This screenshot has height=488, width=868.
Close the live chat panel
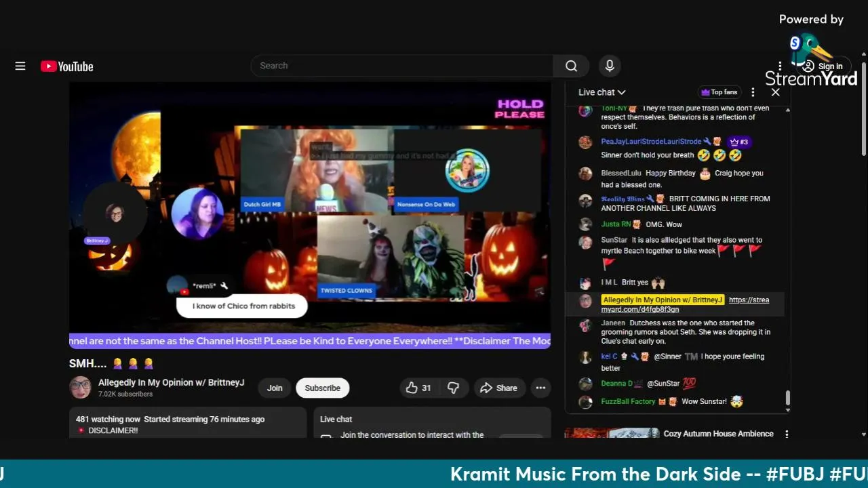tap(776, 92)
